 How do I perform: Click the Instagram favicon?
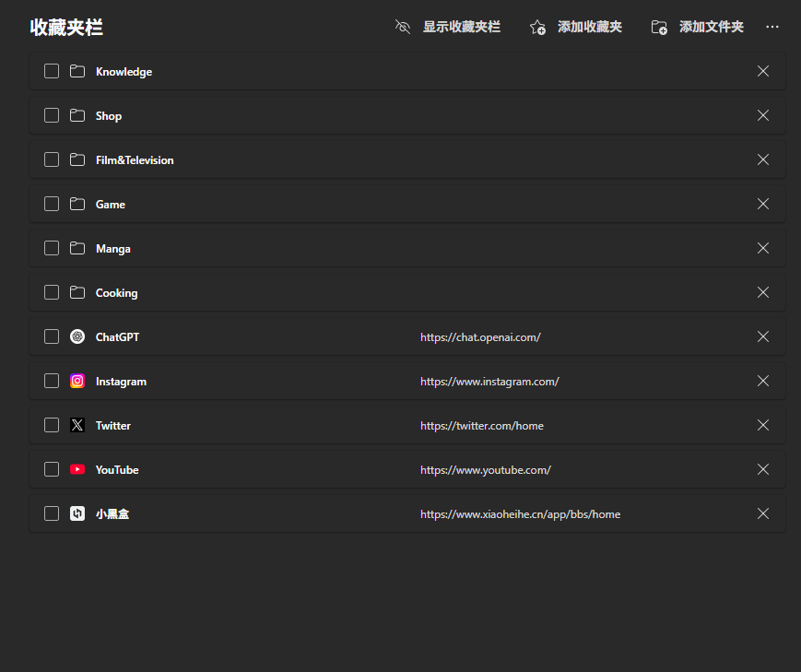pos(77,381)
